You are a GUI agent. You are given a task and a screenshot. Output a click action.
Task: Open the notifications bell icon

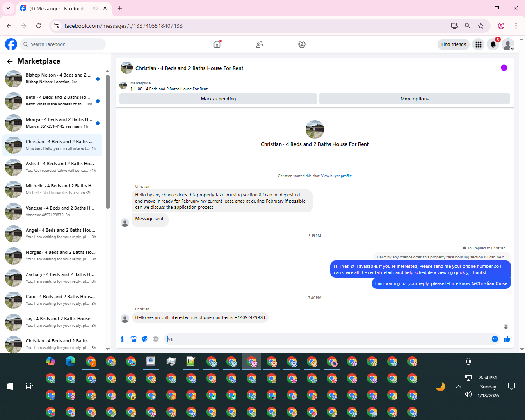coord(493,44)
